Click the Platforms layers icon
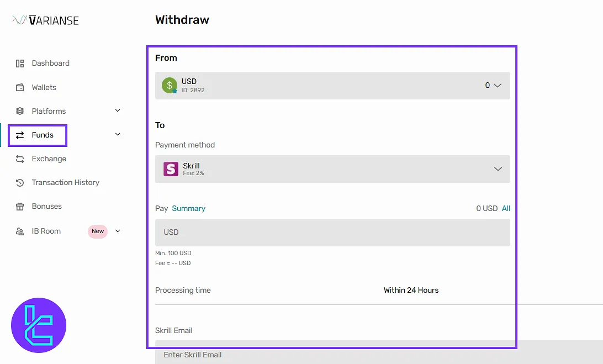This screenshot has width=603, height=364. (x=20, y=111)
